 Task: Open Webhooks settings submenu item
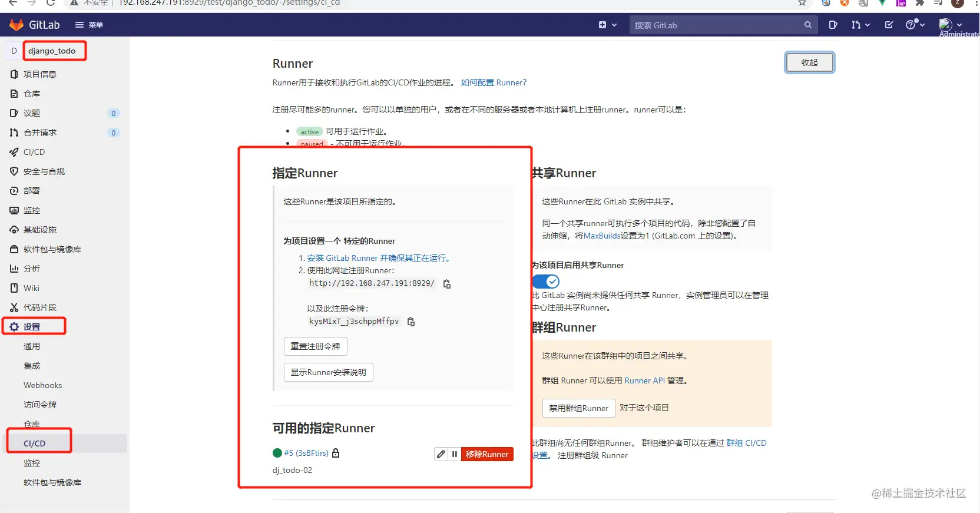click(x=42, y=385)
